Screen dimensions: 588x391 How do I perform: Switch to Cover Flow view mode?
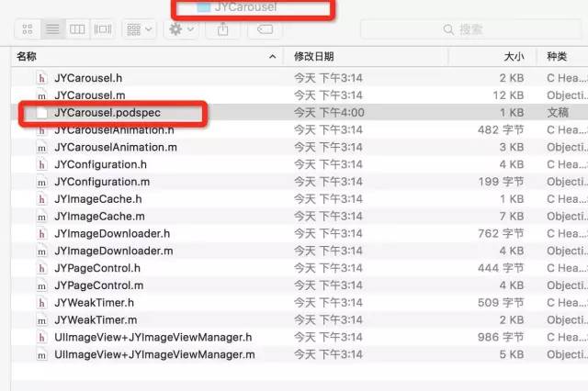point(102,29)
